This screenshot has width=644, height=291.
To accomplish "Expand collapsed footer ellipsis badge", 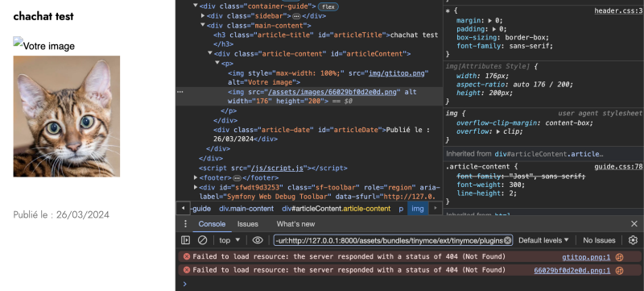I will [x=237, y=178].
